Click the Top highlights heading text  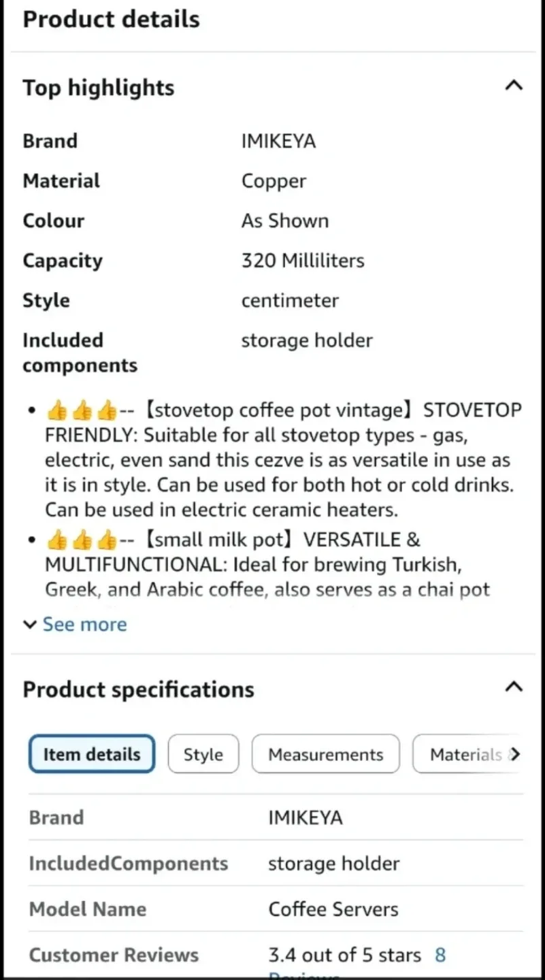coord(98,87)
